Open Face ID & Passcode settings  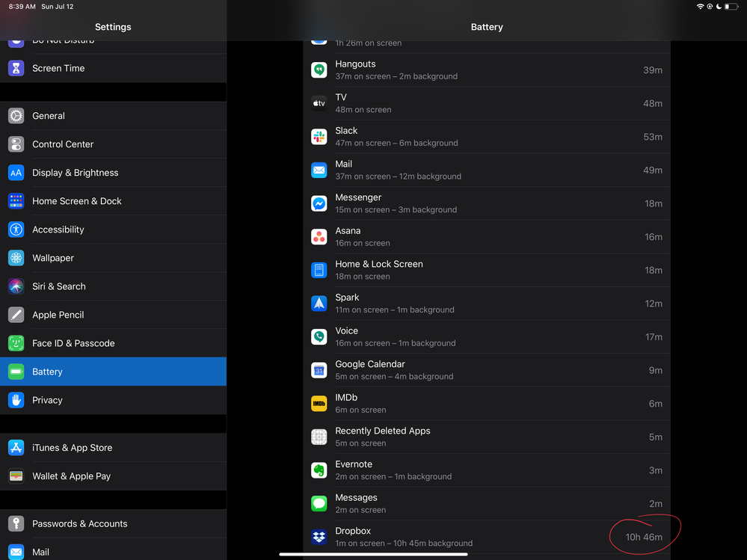click(x=113, y=343)
